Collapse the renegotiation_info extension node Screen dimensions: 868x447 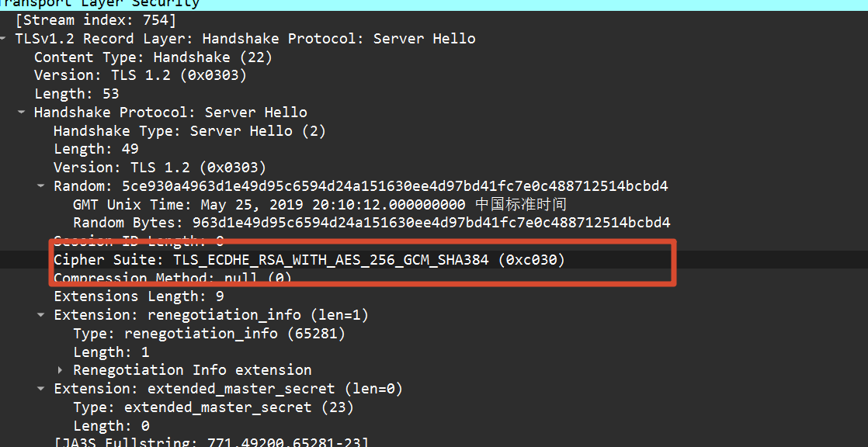tap(40, 315)
